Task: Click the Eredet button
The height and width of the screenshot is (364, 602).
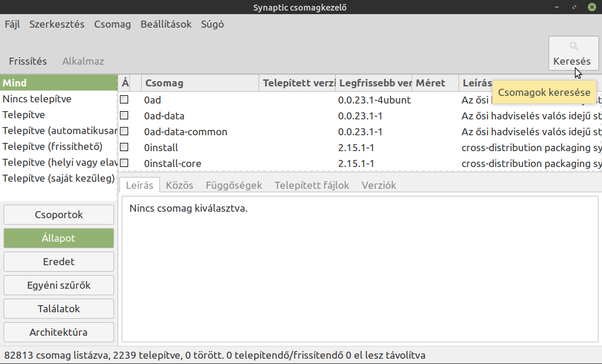Action: [x=59, y=262]
